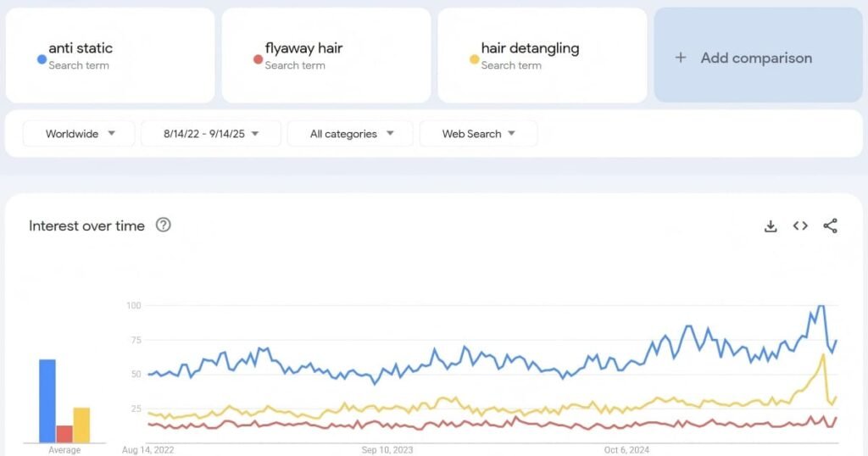
Task: Click the blue average bar
Action: tap(47, 400)
